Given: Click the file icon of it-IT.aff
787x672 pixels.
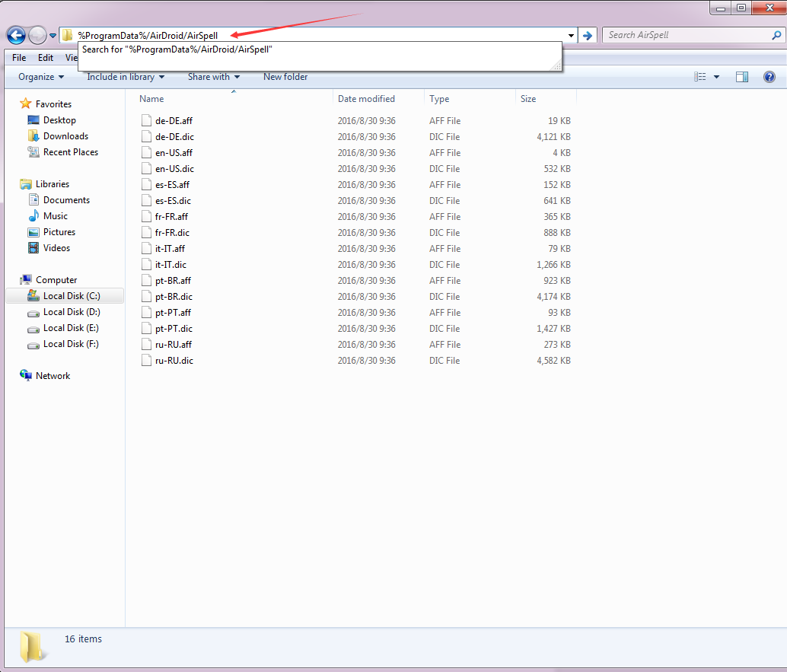Looking at the screenshot, I should click(x=146, y=249).
